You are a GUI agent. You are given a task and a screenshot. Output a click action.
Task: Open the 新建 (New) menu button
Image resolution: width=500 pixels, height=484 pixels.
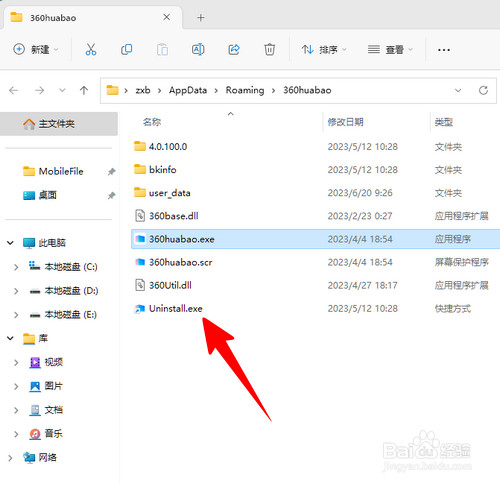tap(36, 50)
